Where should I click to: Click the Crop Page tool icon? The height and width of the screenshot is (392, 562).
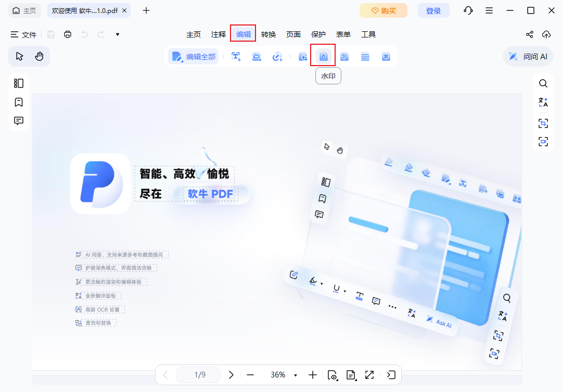pyautogui.click(x=303, y=56)
